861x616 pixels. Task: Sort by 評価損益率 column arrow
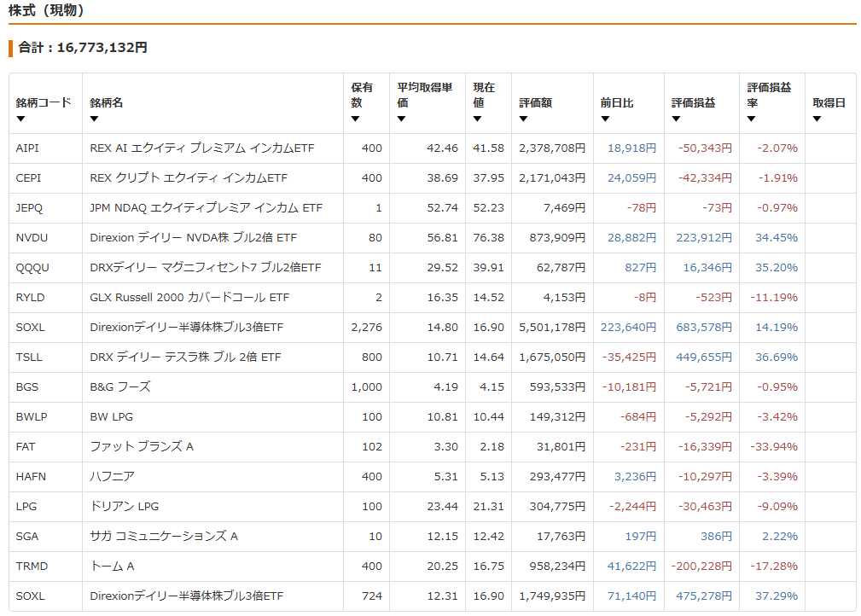coord(751,119)
